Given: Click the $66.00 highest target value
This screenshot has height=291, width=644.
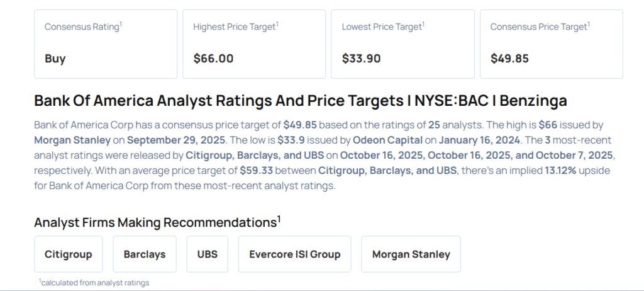Looking at the screenshot, I should pos(213,59).
